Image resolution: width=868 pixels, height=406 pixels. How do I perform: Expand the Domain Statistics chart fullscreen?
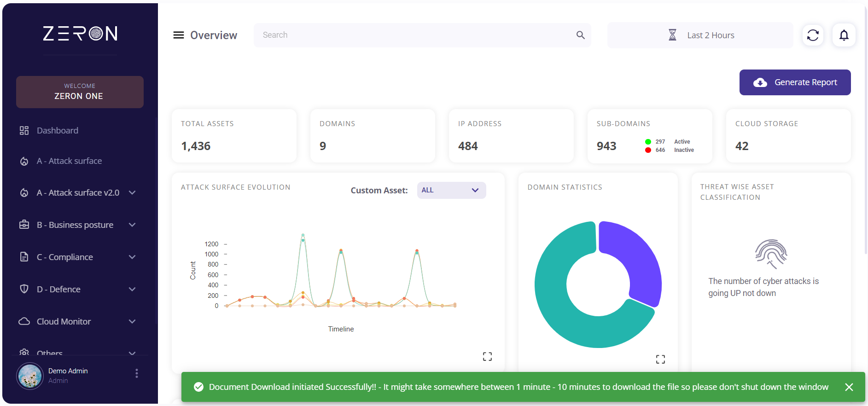point(660,359)
